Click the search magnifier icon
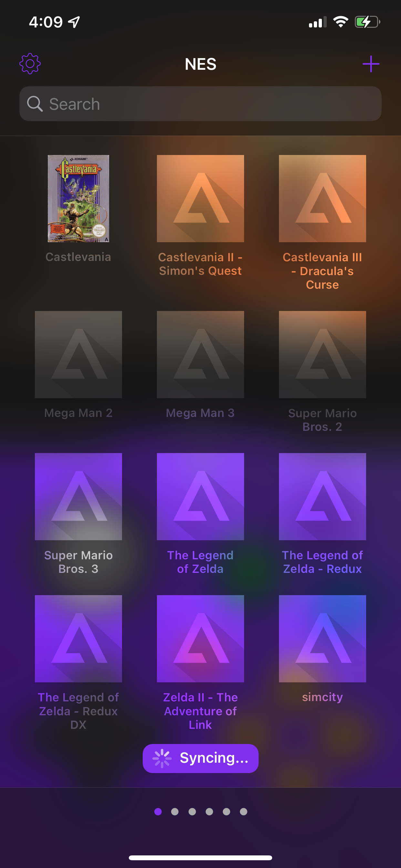This screenshot has width=401, height=868. 35,104
